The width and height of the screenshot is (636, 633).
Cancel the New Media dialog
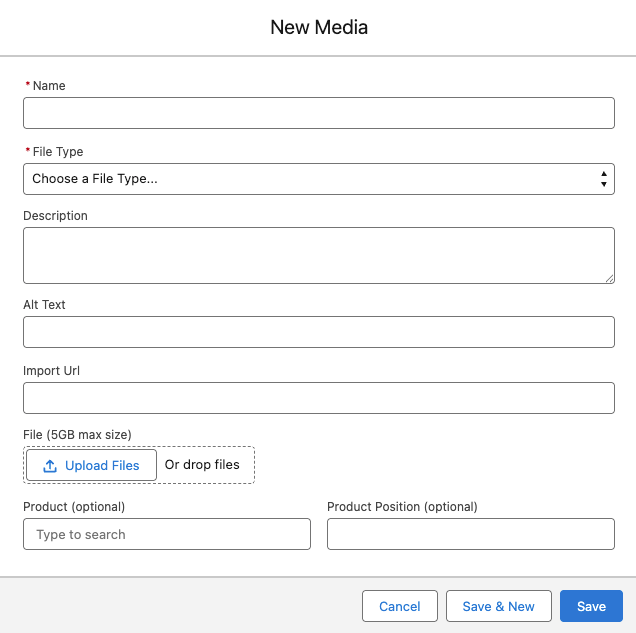coord(400,606)
